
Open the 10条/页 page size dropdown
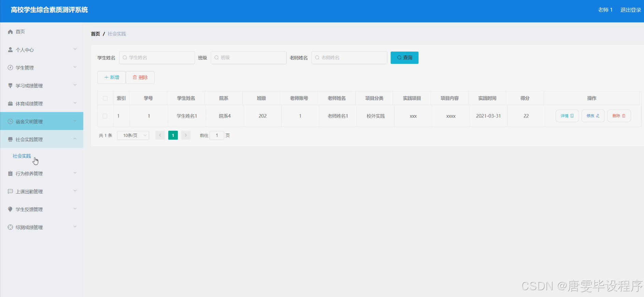pos(133,136)
